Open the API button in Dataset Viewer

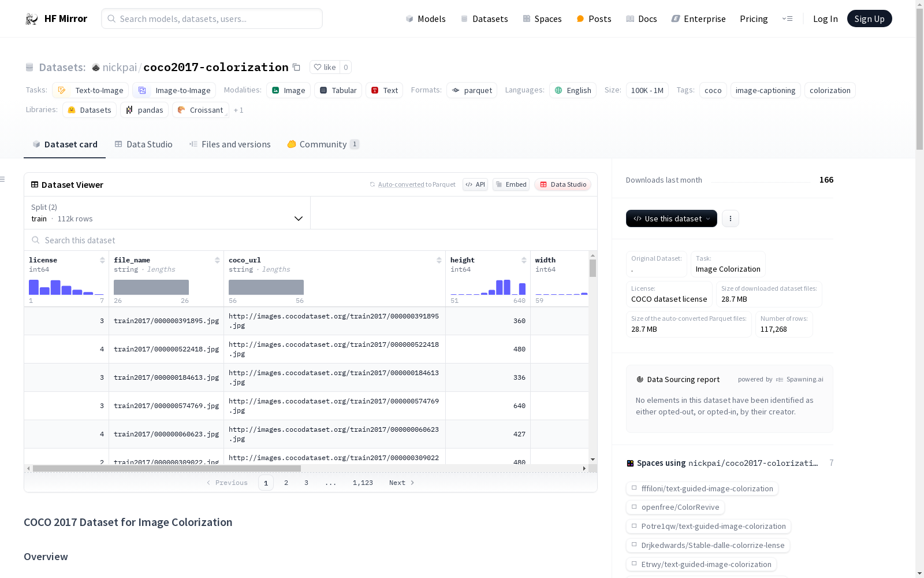point(475,184)
